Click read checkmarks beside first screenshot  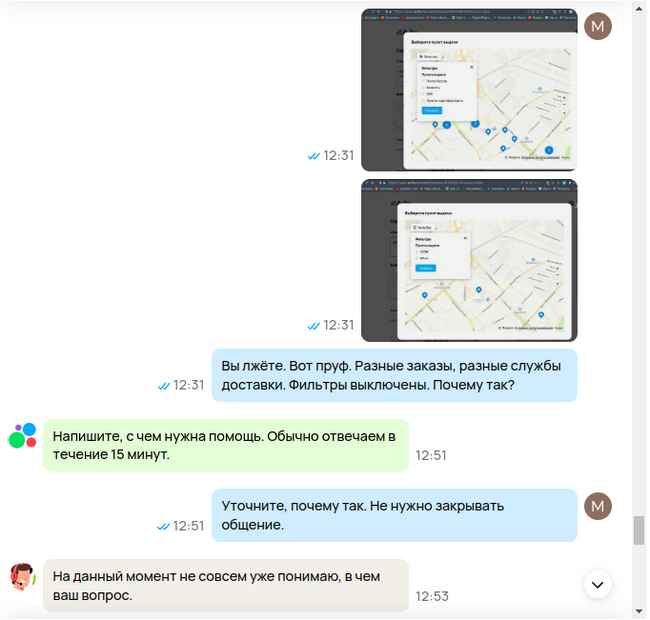[314, 156]
